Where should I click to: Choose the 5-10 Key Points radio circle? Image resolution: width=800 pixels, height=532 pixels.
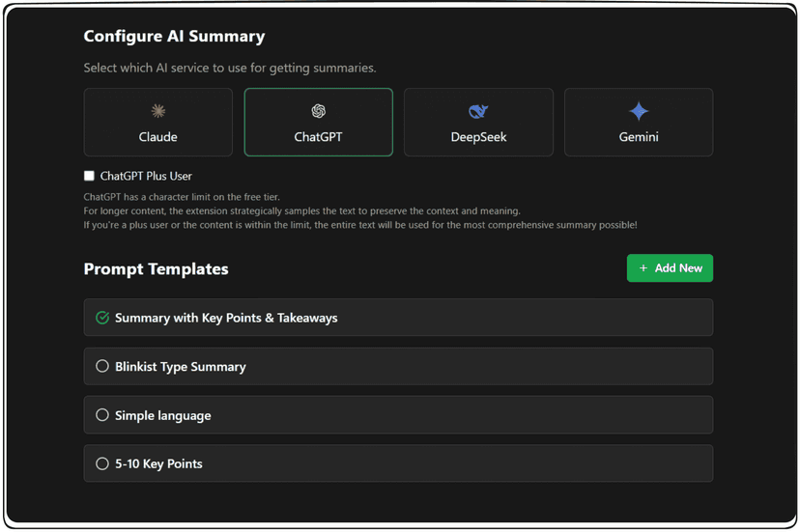pos(102,463)
